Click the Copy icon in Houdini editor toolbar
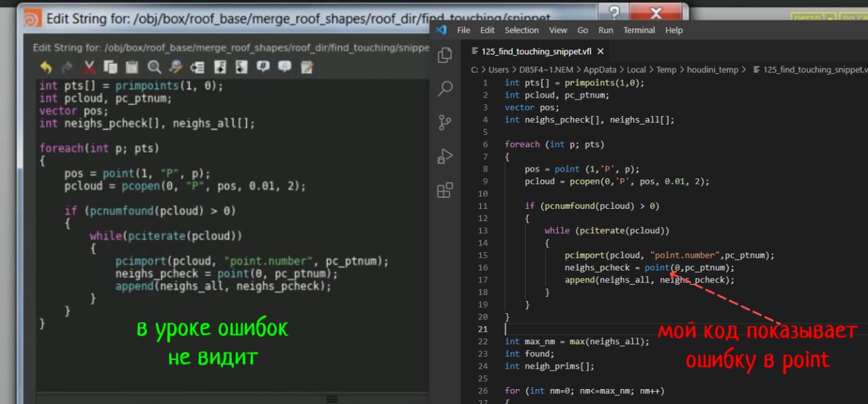Viewport: 868px width, 404px height. [110, 67]
